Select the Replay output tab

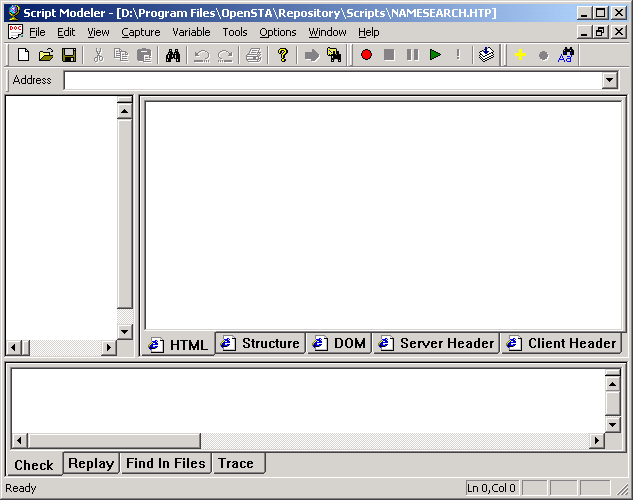(x=91, y=463)
